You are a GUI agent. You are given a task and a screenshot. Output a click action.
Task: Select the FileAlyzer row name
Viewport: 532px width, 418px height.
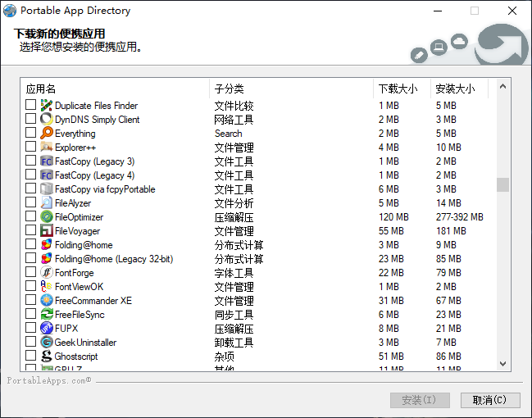(x=73, y=203)
